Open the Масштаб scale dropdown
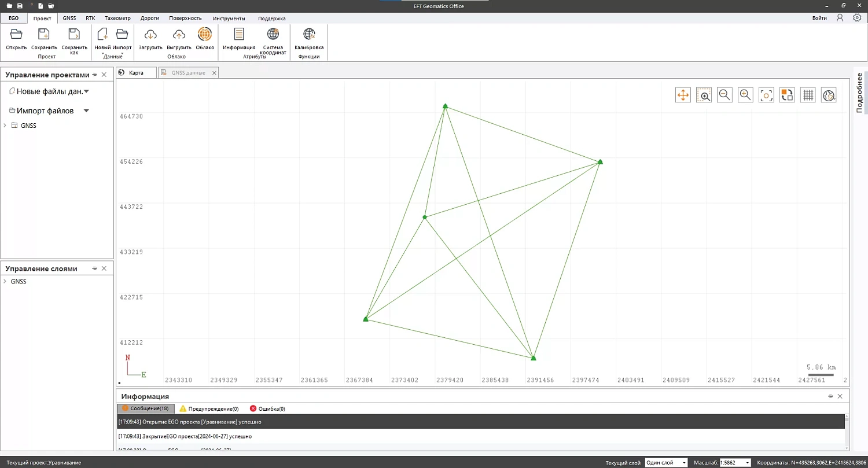Image resolution: width=868 pixels, height=468 pixels. coord(735,463)
